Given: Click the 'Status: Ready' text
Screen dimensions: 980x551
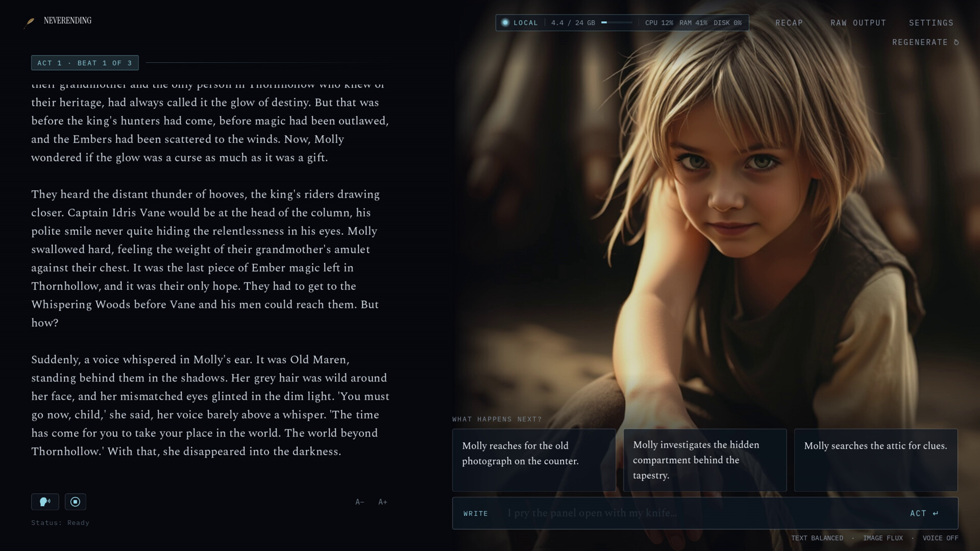Looking at the screenshot, I should tap(60, 523).
